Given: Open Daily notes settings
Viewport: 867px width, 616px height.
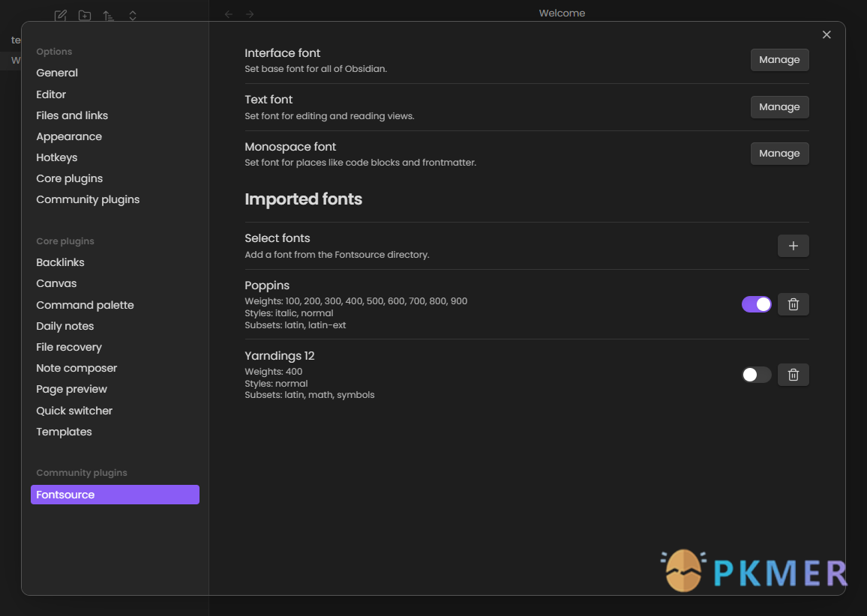Looking at the screenshot, I should tap(115, 326).
